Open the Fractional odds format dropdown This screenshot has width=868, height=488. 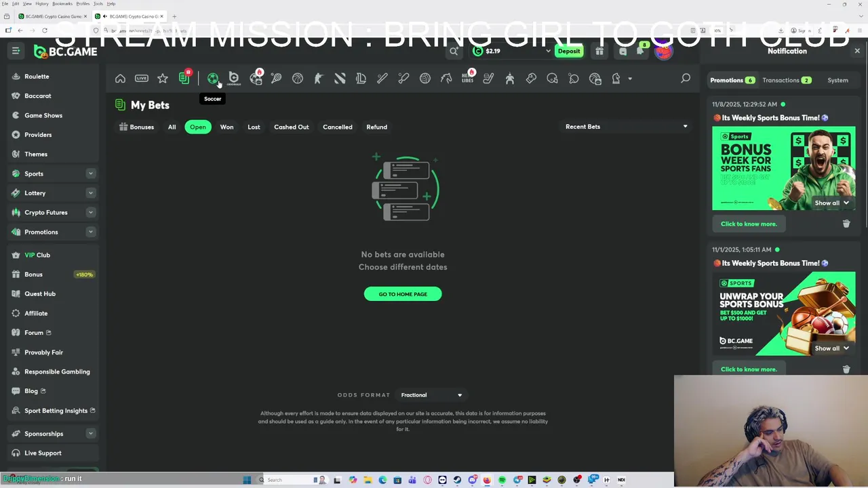tap(431, 395)
